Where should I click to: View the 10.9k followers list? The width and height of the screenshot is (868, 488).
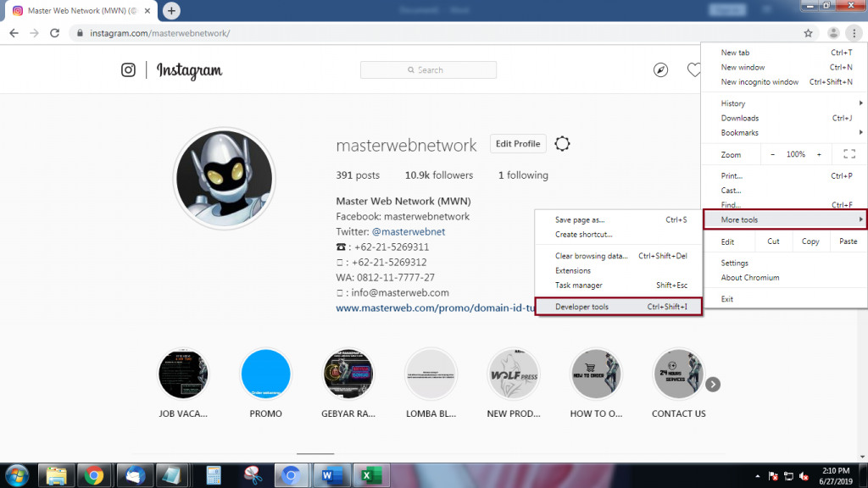pos(439,175)
